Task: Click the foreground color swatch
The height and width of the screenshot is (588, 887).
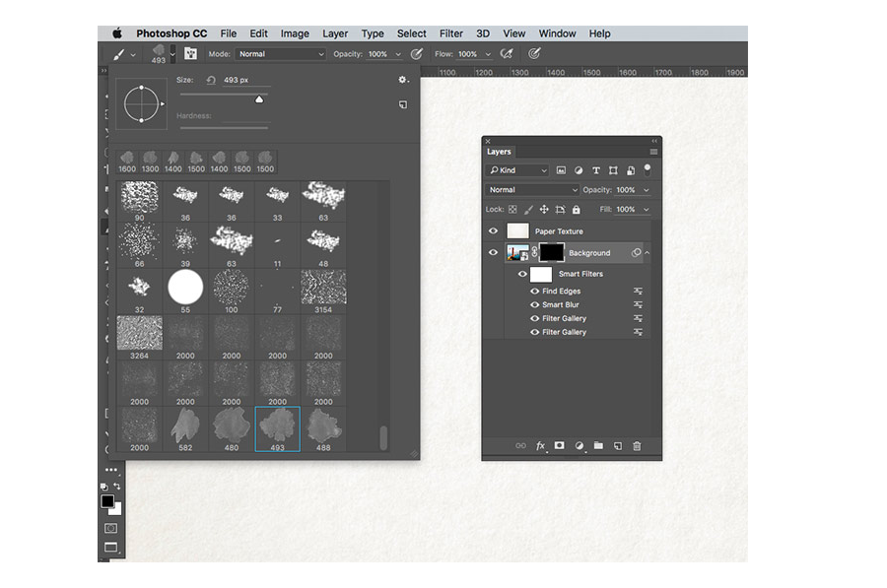Action: point(106,501)
